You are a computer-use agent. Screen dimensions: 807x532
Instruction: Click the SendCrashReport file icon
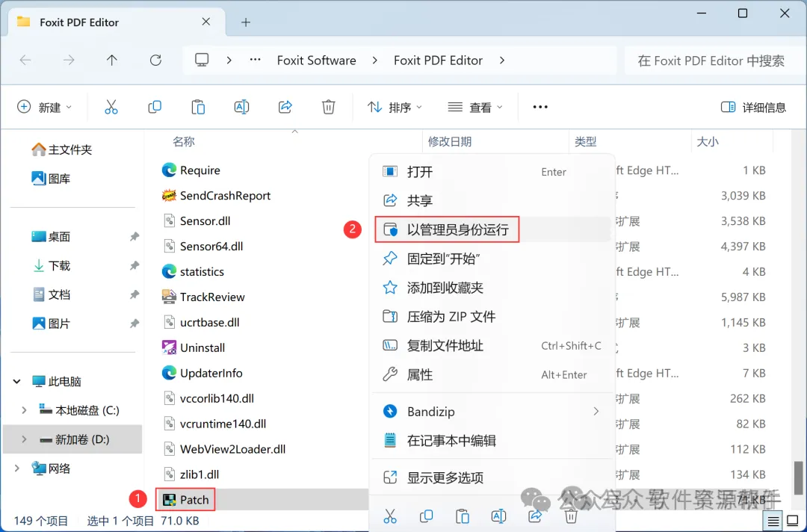(169, 196)
